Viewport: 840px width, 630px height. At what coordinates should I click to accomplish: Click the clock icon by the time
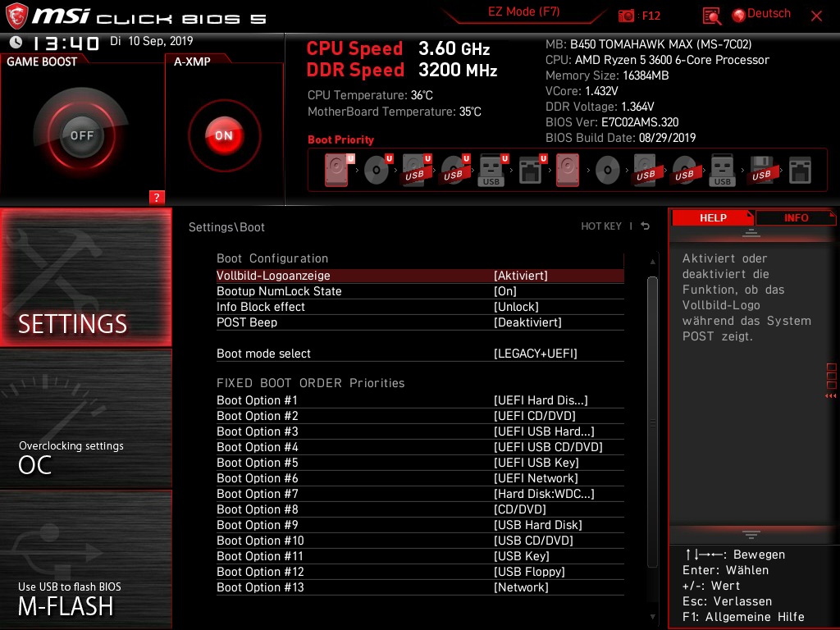(x=16, y=41)
